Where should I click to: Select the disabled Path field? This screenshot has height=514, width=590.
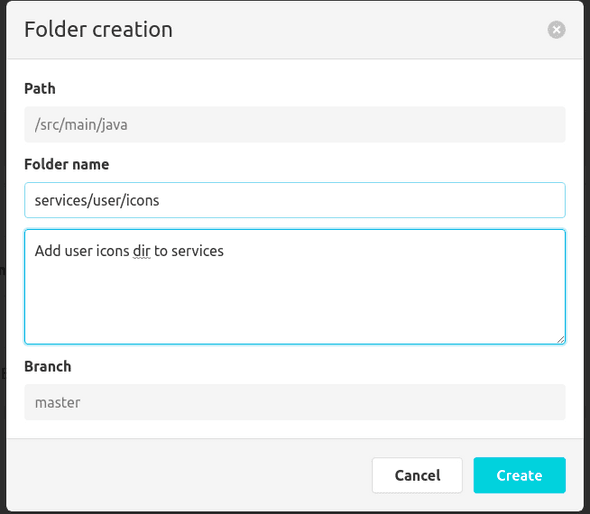point(295,125)
